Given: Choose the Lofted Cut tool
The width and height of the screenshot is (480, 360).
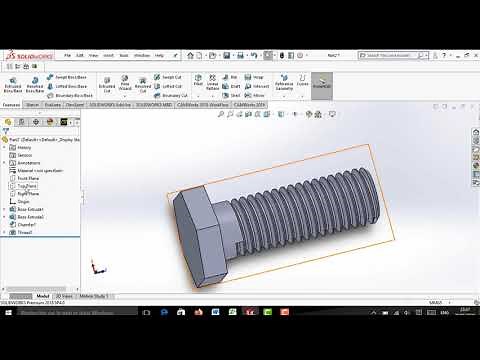Looking at the screenshot, I should [168, 86].
